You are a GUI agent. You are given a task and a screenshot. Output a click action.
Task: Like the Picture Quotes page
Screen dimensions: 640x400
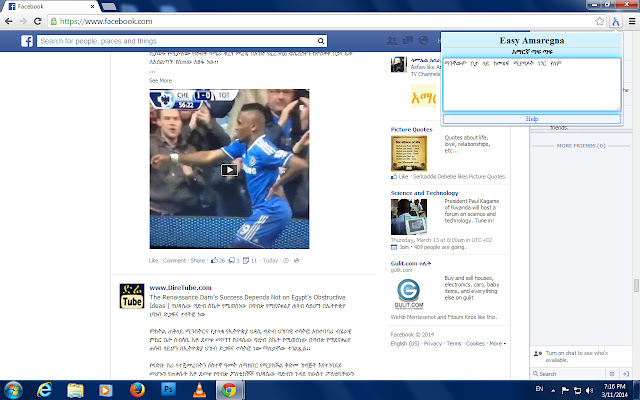pyautogui.click(x=400, y=177)
